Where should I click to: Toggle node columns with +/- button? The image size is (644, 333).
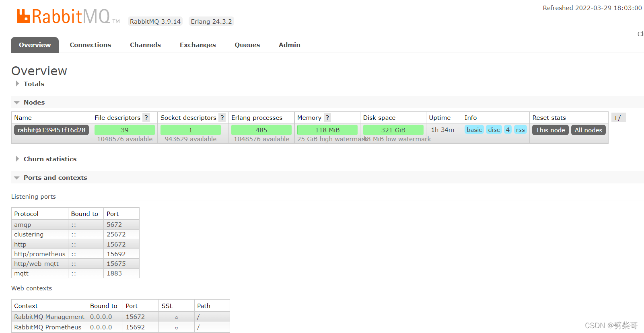point(619,117)
